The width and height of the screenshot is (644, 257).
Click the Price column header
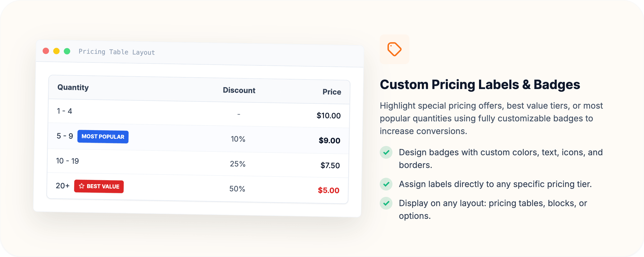pyautogui.click(x=332, y=92)
